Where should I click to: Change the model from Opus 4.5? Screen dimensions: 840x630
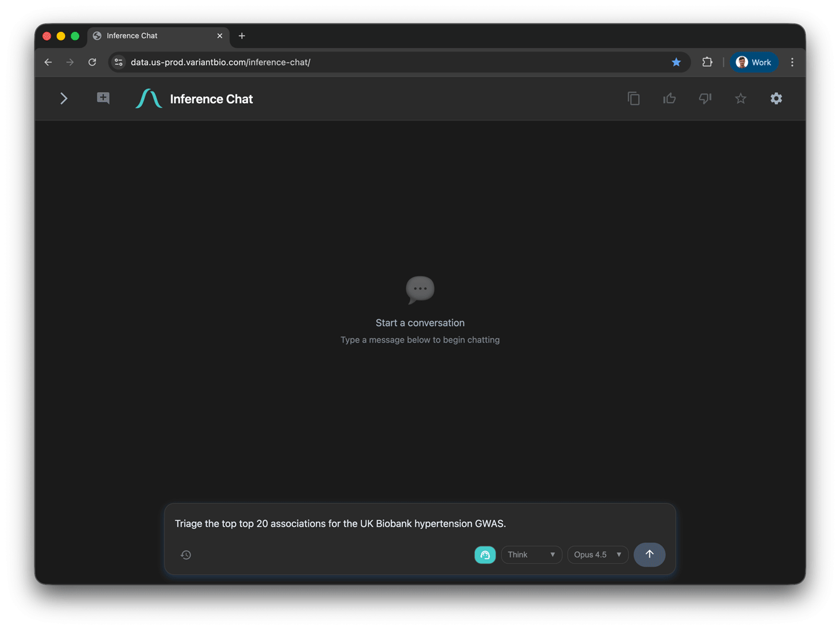click(596, 554)
